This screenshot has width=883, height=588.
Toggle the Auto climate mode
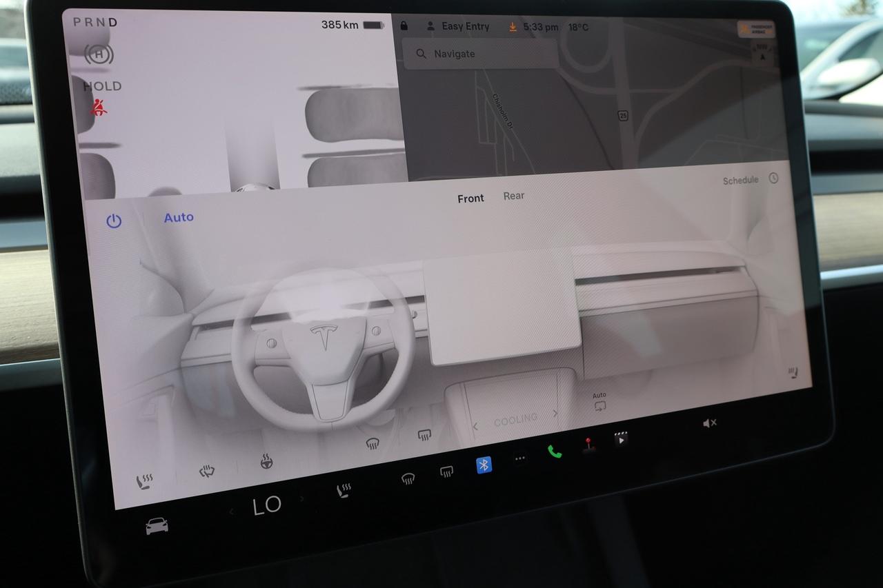[179, 217]
